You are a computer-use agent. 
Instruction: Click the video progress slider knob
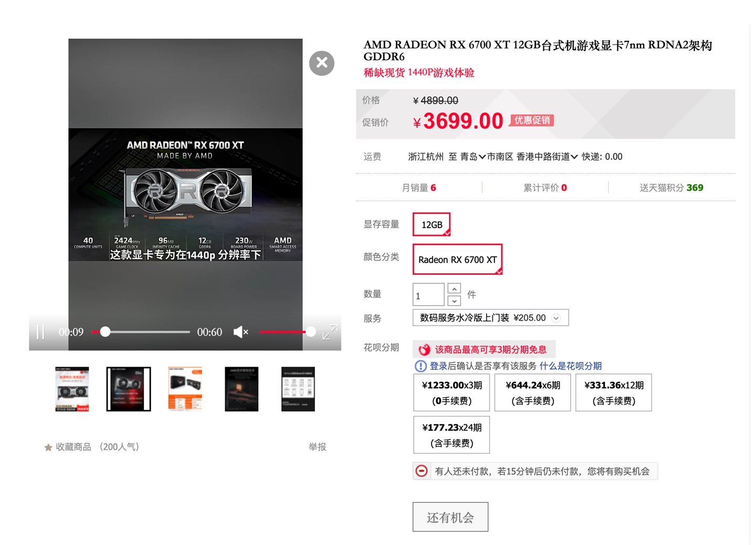coord(106,332)
